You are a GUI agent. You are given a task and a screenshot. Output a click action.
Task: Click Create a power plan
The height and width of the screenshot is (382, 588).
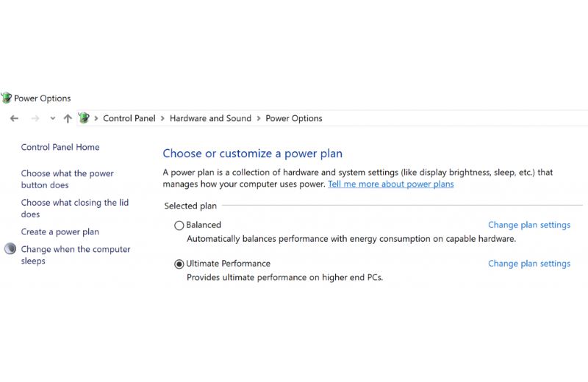60,232
